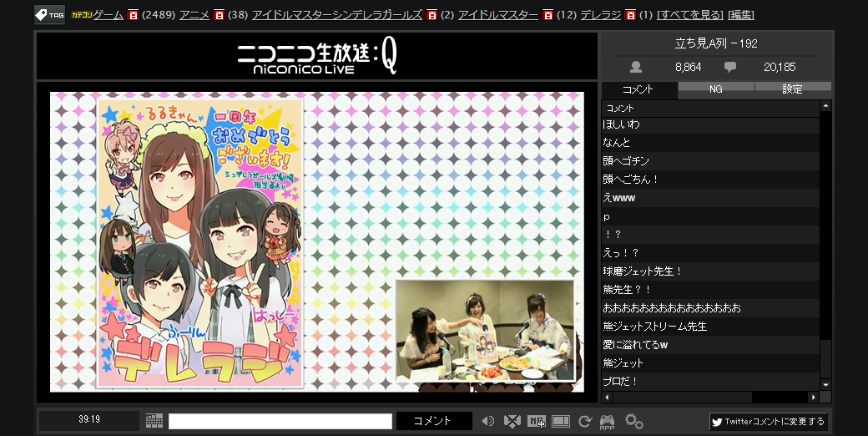Click the comment text input field
This screenshot has width=868, height=436.
[x=280, y=421]
